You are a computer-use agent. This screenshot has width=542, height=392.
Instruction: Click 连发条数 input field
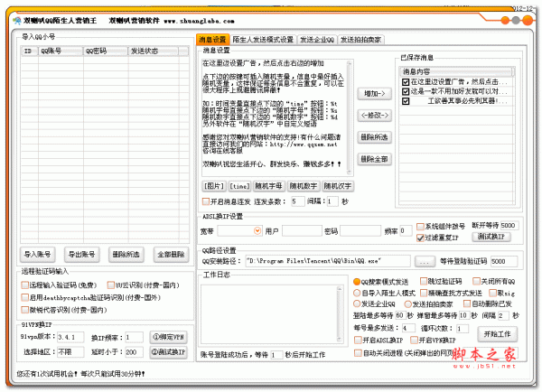tap(297, 201)
